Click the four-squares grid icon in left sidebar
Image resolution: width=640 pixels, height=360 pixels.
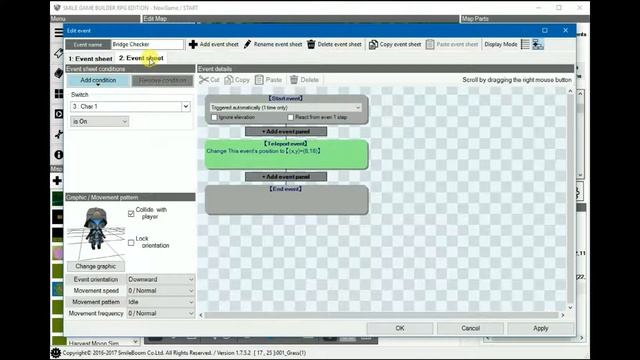tap(59, 94)
